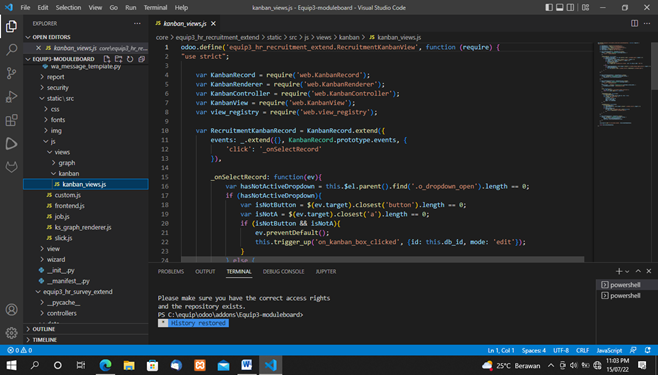Change language mode JavaScript status item
This screenshot has width=658, height=375.
coord(609,350)
